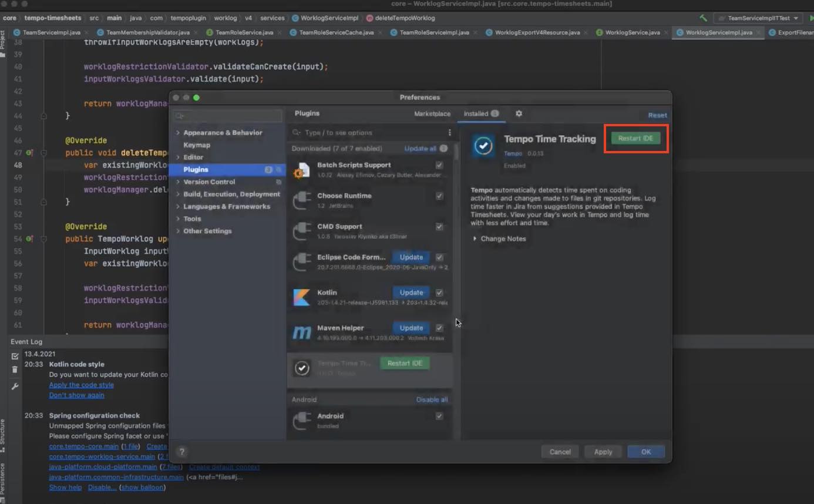This screenshot has width=814, height=504.
Task: Click the Update all link
Action: pos(420,149)
